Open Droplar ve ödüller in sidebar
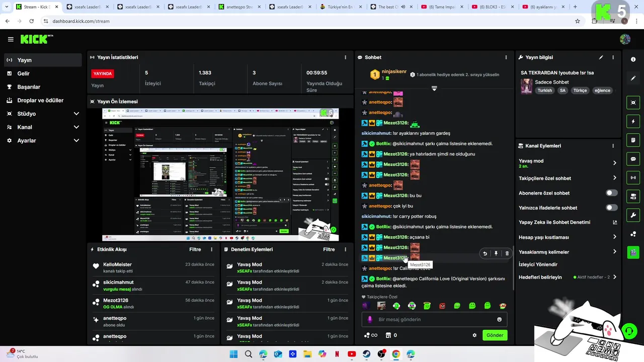Viewport: 644px width, 362px height. [43, 100]
